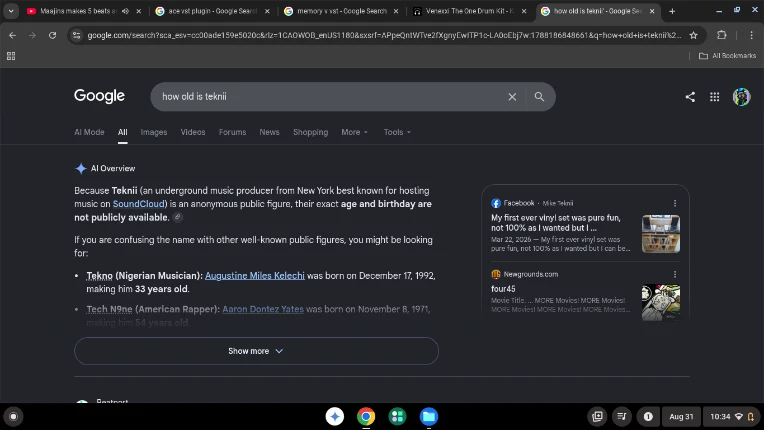The width and height of the screenshot is (764, 430).
Task: Mute the Maajins YouTube tab audio
Action: [125, 11]
